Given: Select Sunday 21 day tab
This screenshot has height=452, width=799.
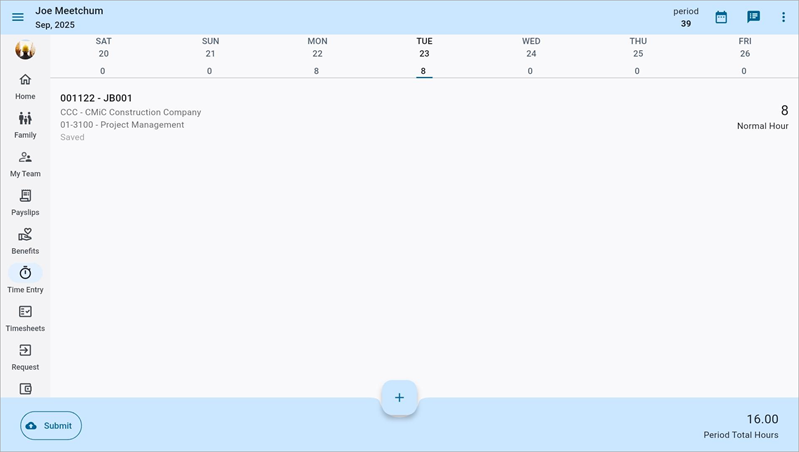Looking at the screenshot, I should [210, 56].
